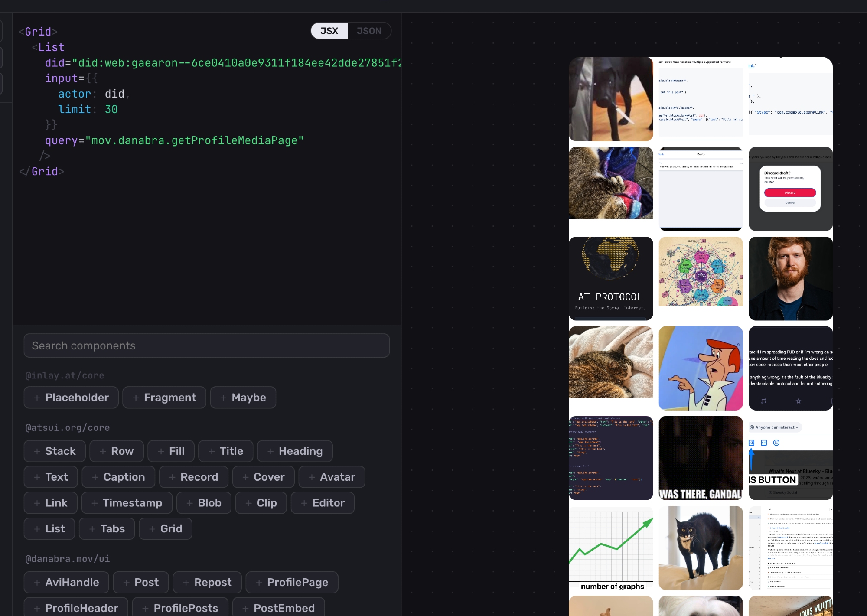Open the arched black cat photo
This screenshot has height=616, width=867.
point(701,548)
